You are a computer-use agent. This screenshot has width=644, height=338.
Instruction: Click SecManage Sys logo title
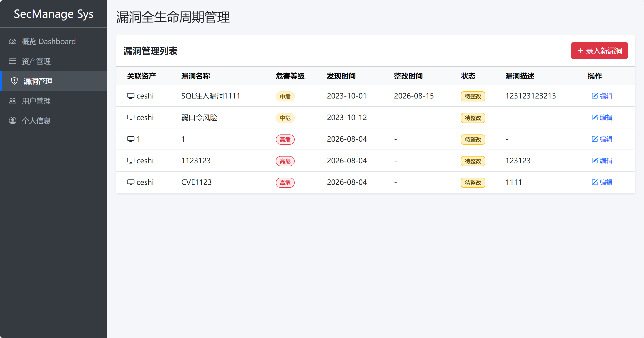tap(54, 14)
